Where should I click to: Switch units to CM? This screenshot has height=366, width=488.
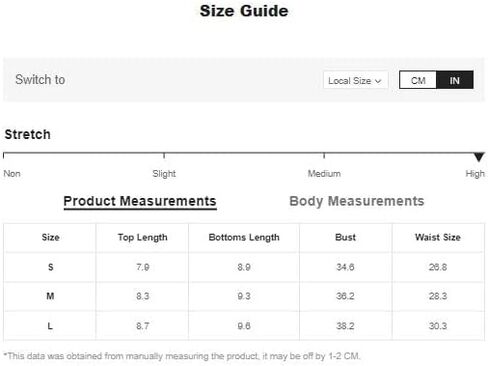[418, 80]
